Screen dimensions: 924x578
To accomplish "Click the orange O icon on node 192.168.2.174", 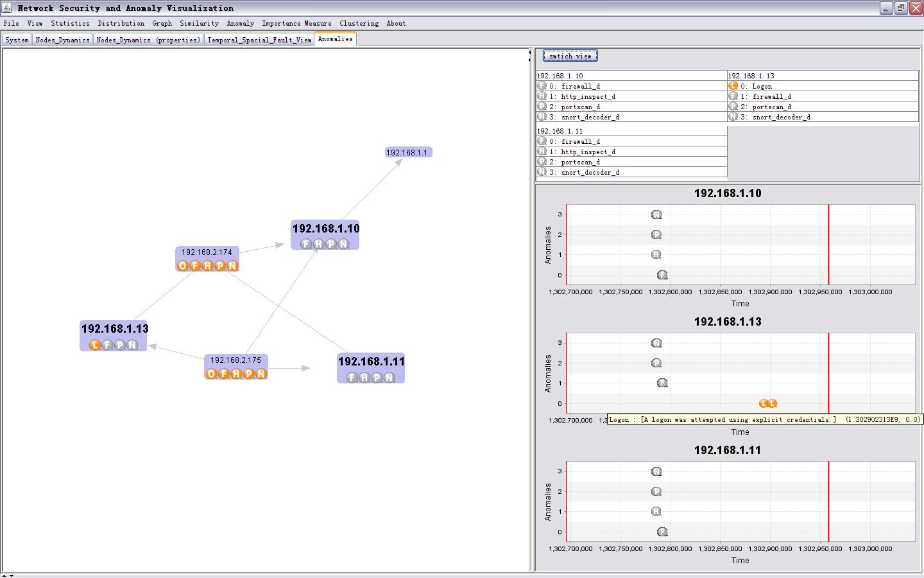I will (183, 265).
